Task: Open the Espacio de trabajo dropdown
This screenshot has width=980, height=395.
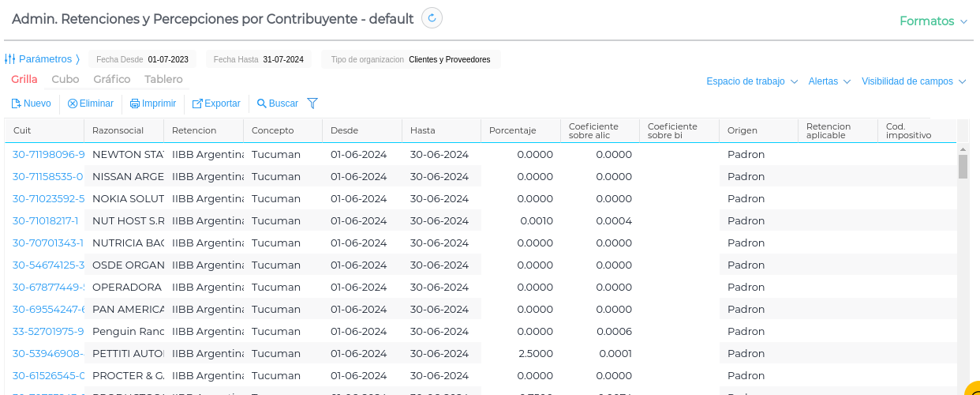Action: pyautogui.click(x=752, y=81)
